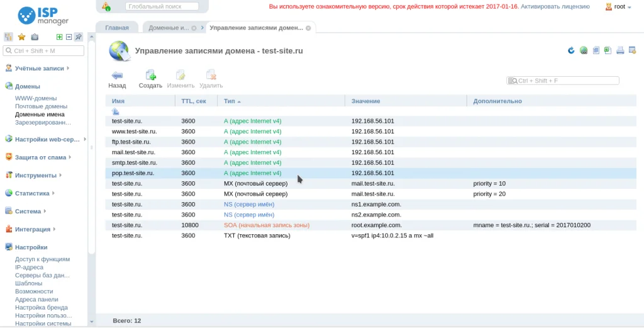Sort the table by Тип column header
The width and height of the screenshot is (644, 328).
(229, 101)
